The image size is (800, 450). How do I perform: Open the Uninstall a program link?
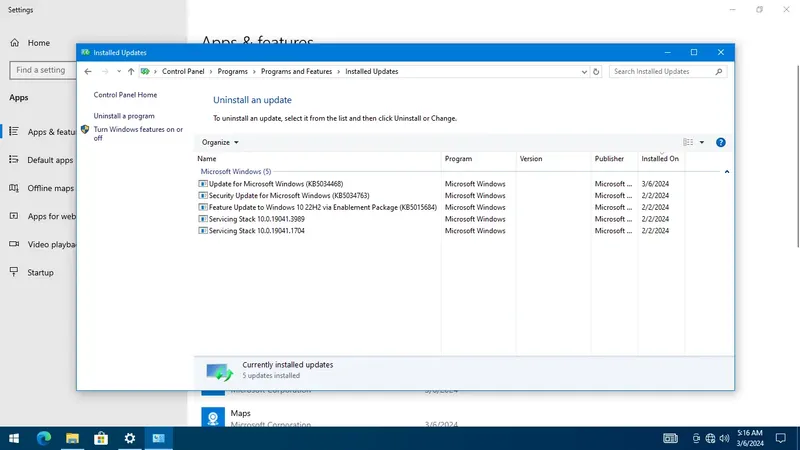pos(124,116)
